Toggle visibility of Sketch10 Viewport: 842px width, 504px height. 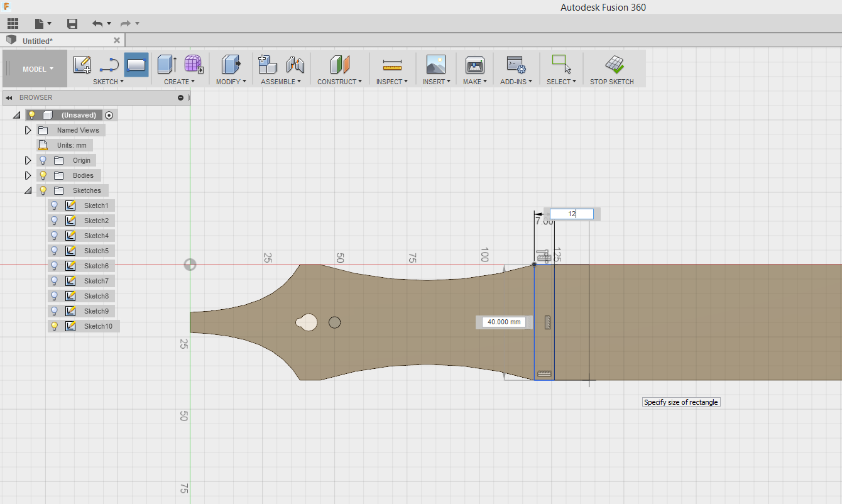tap(55, 326)
